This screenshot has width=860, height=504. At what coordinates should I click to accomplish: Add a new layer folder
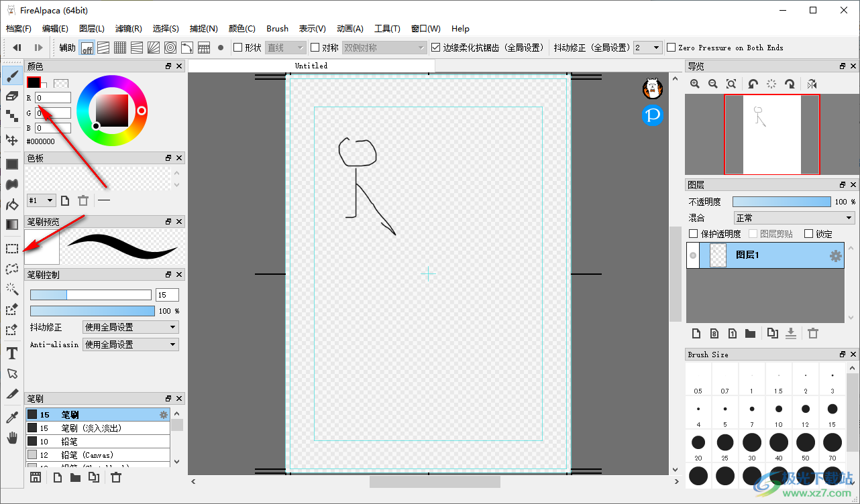pyautogui.click(x=750, y=333)
